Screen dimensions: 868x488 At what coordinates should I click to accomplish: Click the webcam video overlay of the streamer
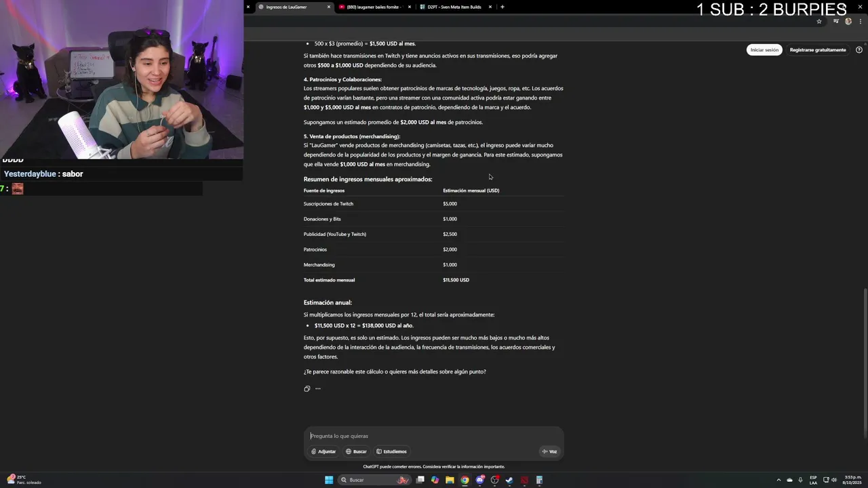point(122,79)
